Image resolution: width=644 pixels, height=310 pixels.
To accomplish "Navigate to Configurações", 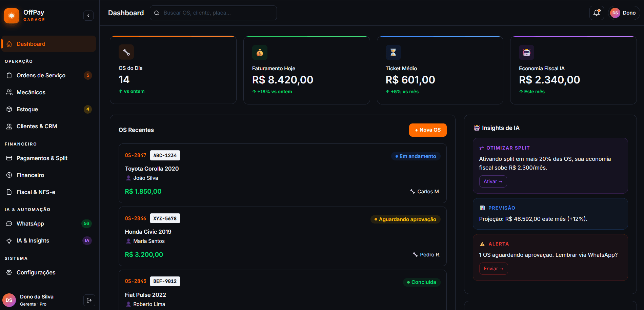I will (x=36, y=272).
